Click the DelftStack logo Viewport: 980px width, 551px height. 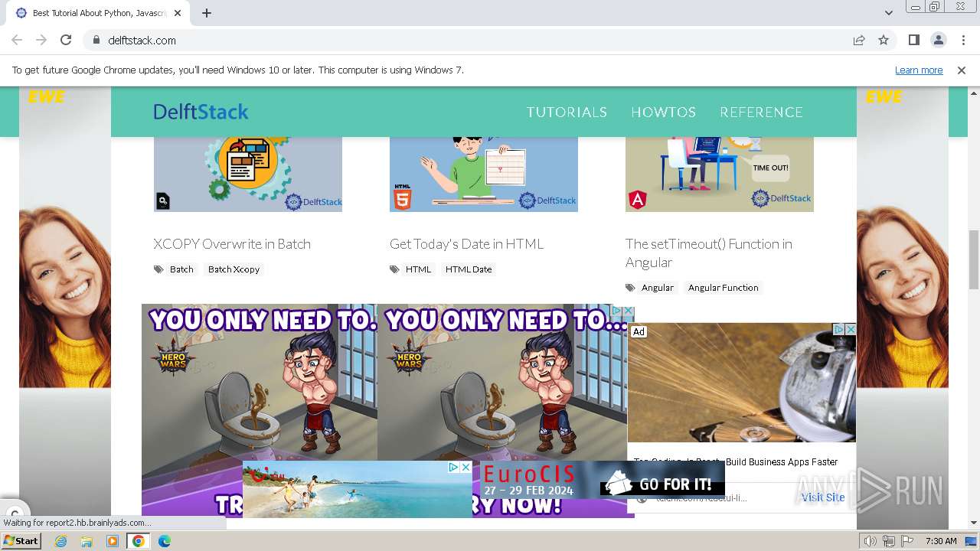[x=201, y=112]
